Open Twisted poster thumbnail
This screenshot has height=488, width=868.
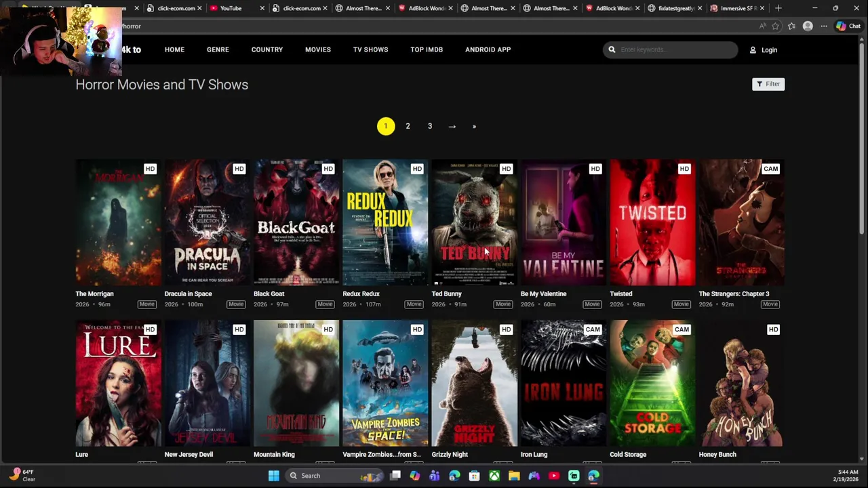[x=652, y=222]
